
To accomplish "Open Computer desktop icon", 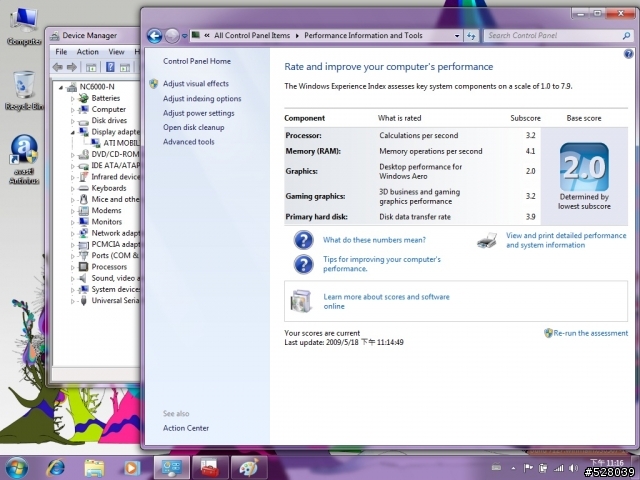I will click(24, 27).
